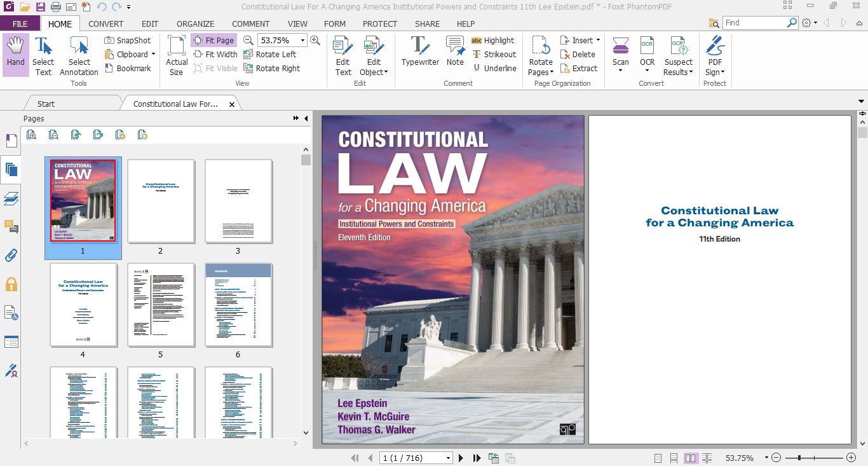Rotate the view right
Viewport: 868px width, 466px height.
coord(271,68)
